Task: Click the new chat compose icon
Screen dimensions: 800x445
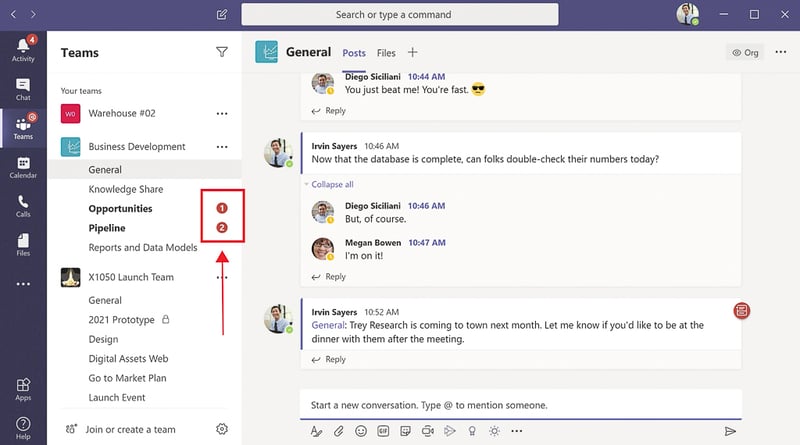Action: 222,15
